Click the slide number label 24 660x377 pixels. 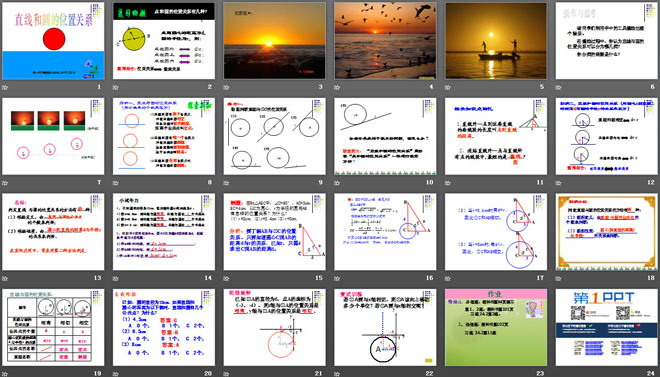click(651, 373)
